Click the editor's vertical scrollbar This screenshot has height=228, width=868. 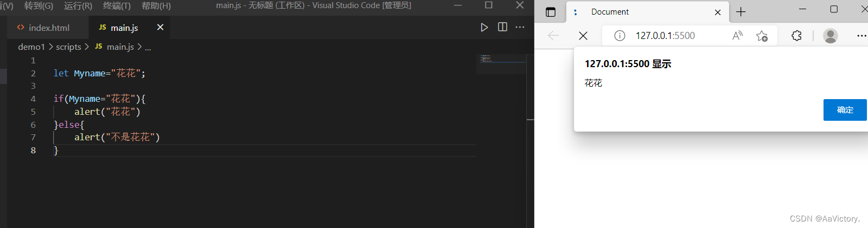point(530,141)
